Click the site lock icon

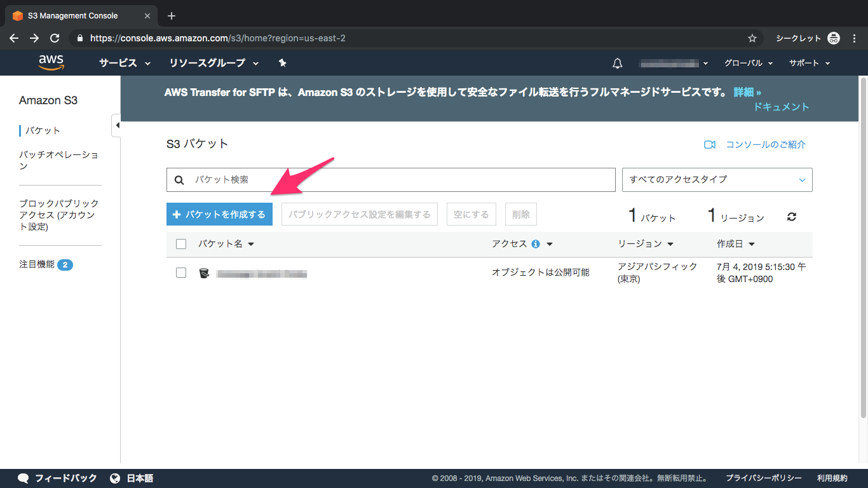79,38
